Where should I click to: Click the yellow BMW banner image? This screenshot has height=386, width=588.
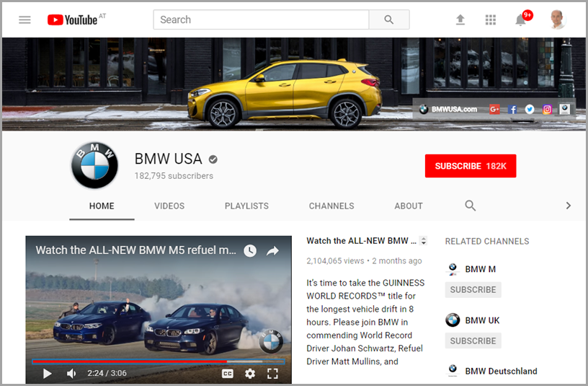coord(293,84)
